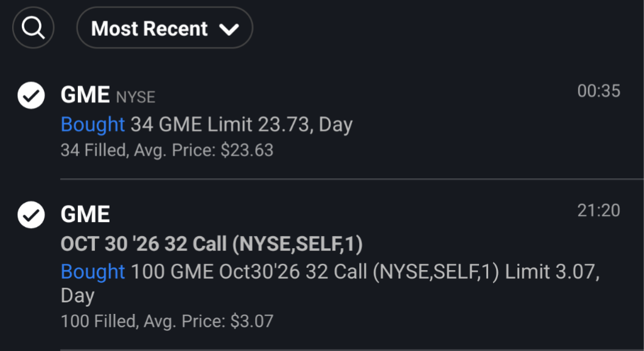Click the Day time-in-force text on option order
Image resolution: width=644 pixels, height=351 pixels.
(77, 296)
